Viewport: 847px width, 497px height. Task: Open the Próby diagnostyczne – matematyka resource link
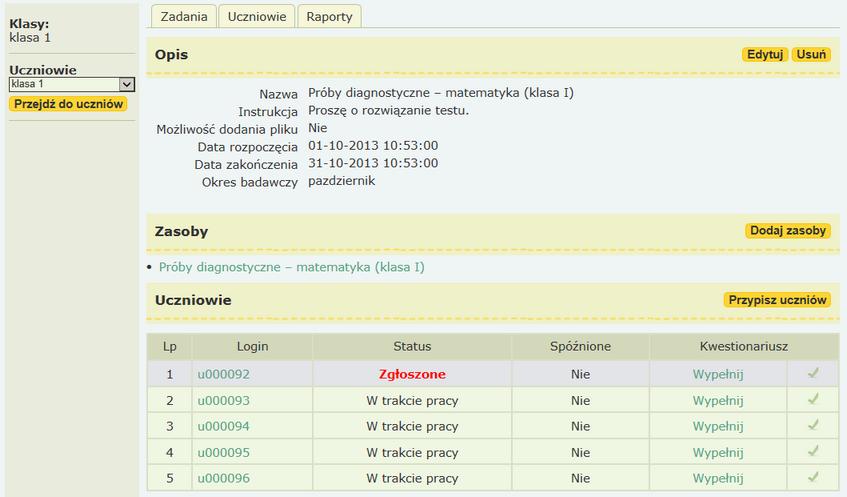pyautogui.click(x=292, y=267)
